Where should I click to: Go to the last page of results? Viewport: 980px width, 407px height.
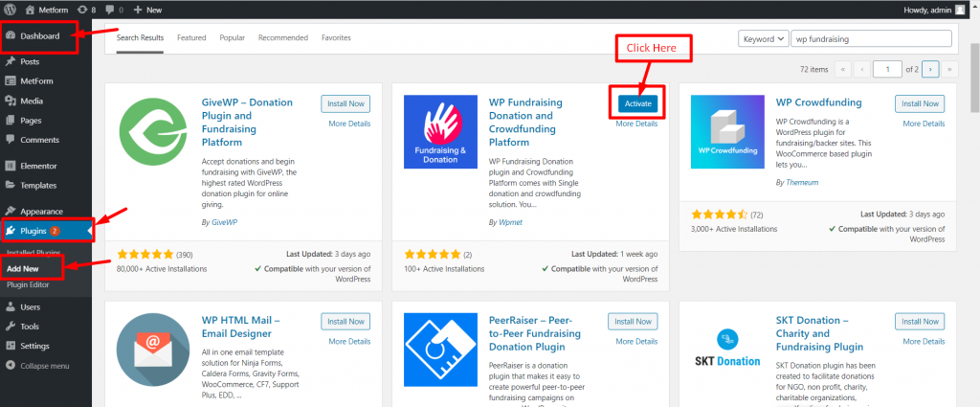coord(950,69)
